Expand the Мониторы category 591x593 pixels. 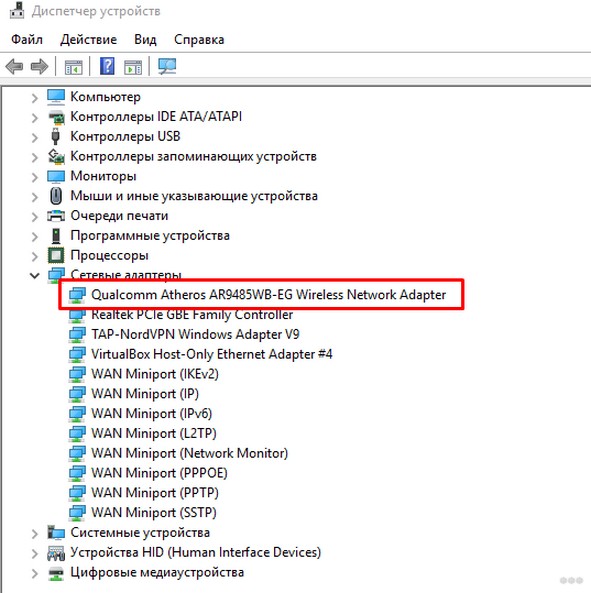click(34, 177)
